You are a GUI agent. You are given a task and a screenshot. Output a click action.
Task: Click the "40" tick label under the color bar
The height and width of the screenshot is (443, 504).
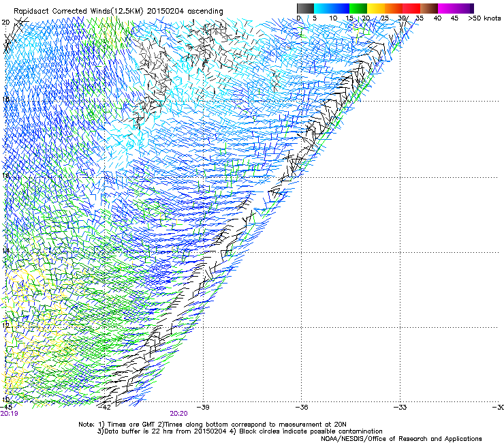coord(437,18)
